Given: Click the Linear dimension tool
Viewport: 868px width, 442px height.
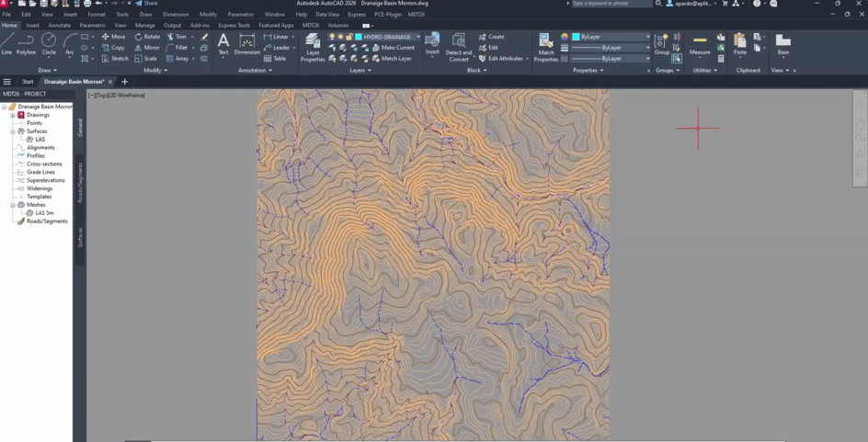Looking at the screenshot, I should pos(276,37).
